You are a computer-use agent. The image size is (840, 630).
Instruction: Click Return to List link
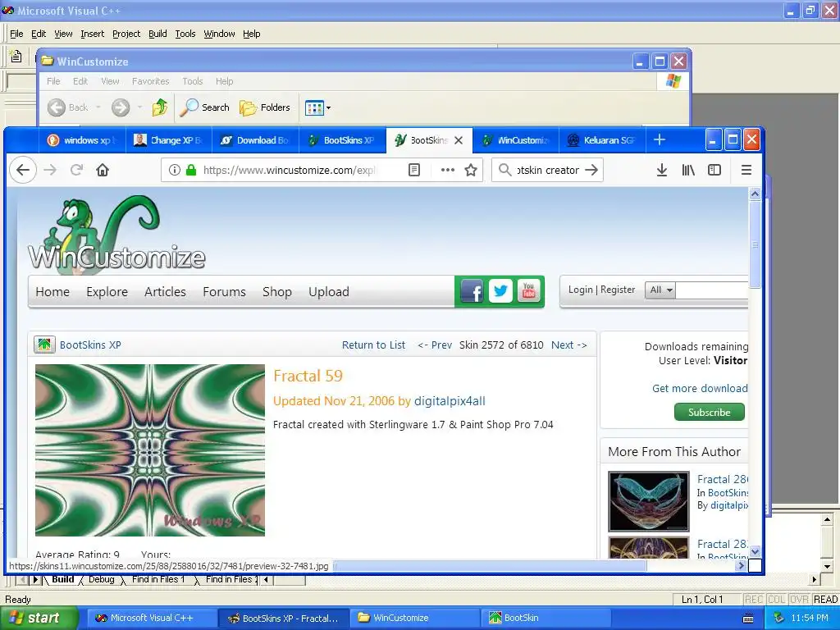point(373,345)
